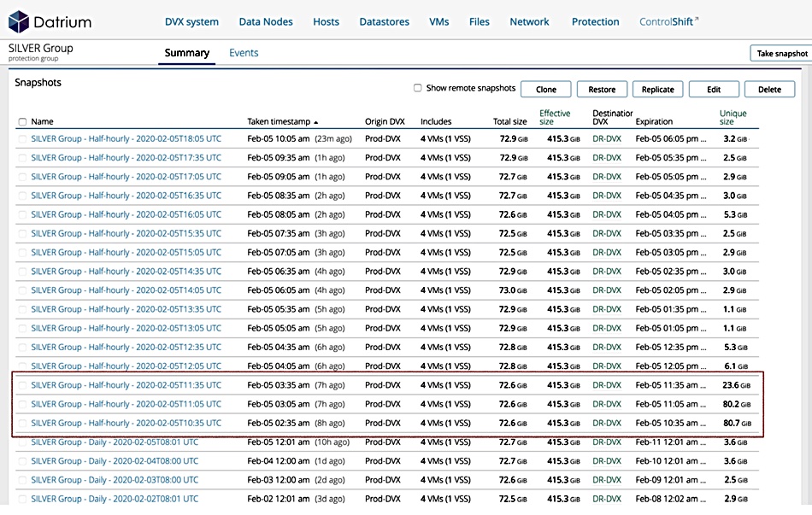Open the Network section
Viewport: 812px width, 515px height.
(529, 21)
